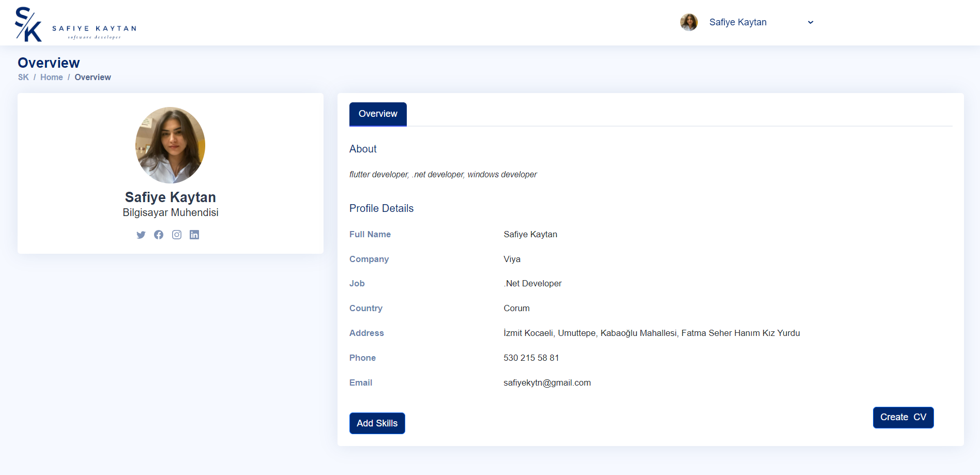Open Safiye's Twitter profile icon
Screen dimensions: 980x475
click(141, 235)
